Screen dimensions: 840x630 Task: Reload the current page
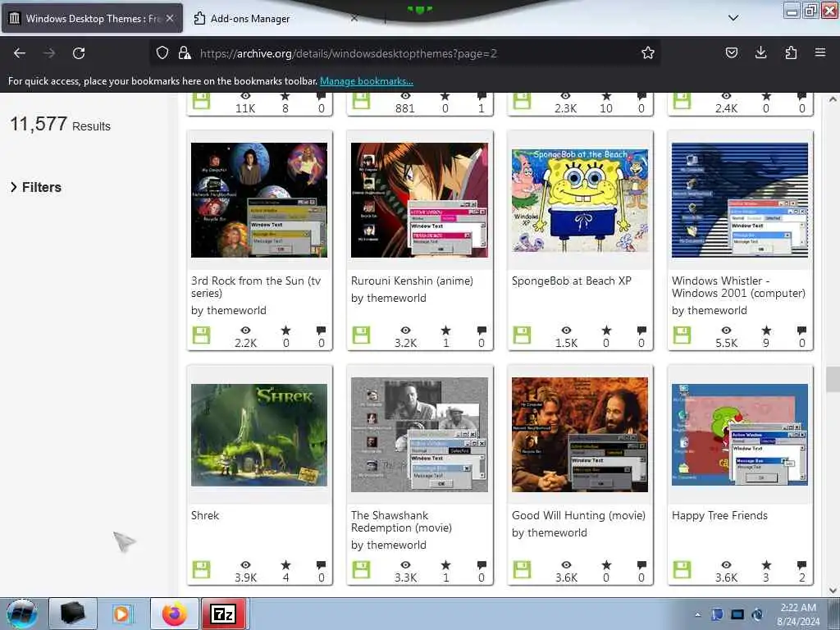[79, 53]
